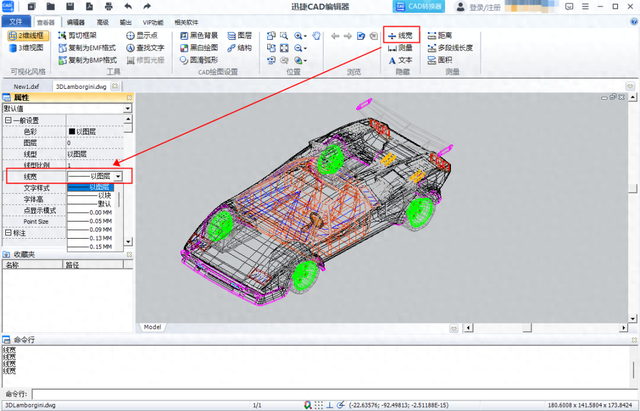The image size is (640, 411).
Task: Toggle 文本 text hiding
Action: (400, 60)
